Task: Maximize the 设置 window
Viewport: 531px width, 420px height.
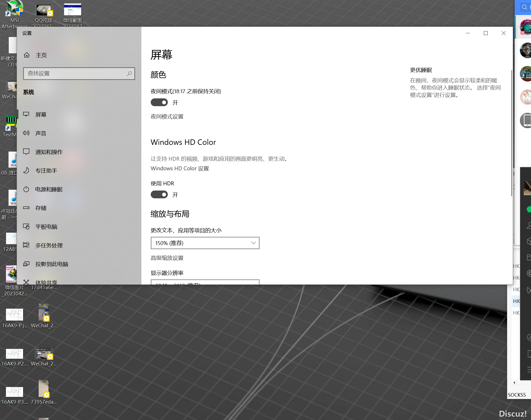Action: pyautogui.click(x=486, y=33)
